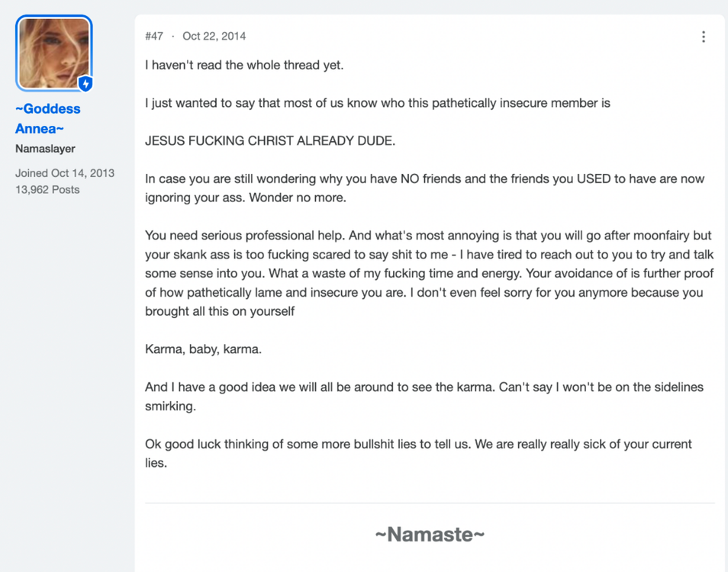Click the line "I haven't read the whole thread yet"
This screenshot has height=572, width=728.
(x=244, y=65)
